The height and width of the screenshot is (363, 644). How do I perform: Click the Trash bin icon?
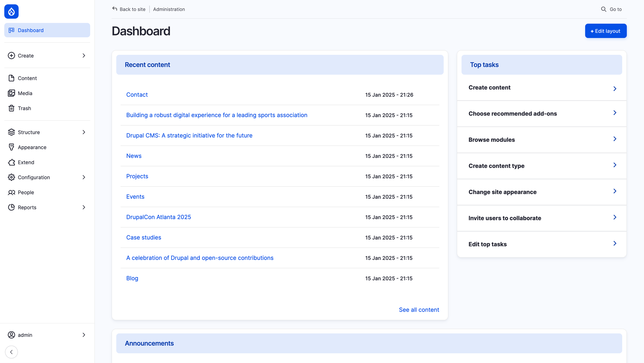(11, 108)
